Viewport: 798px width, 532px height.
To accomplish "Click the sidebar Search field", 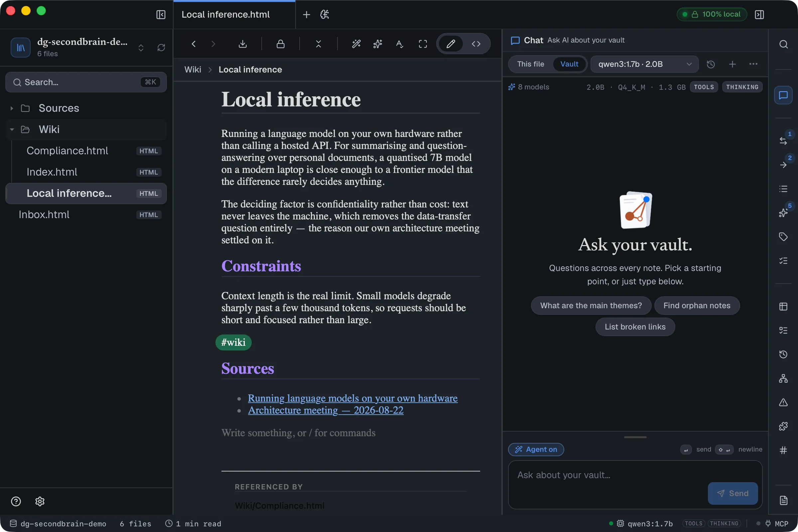I will [x=86, y=82].
